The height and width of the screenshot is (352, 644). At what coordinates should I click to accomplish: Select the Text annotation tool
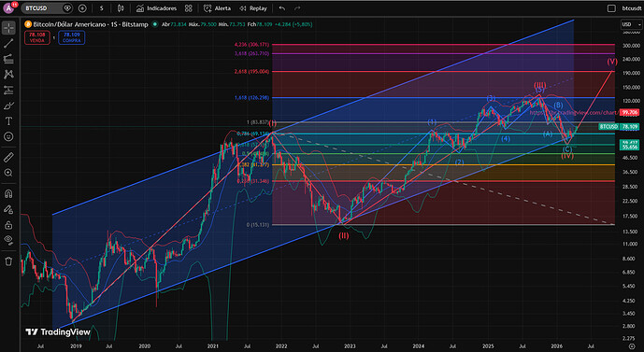8,121
